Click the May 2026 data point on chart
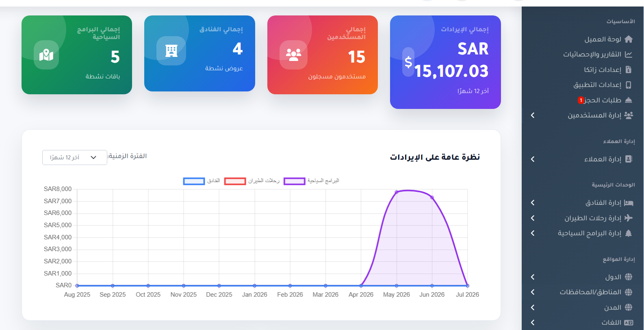The width and height of the screenshot is (644, 330). [x=397, y=192]
